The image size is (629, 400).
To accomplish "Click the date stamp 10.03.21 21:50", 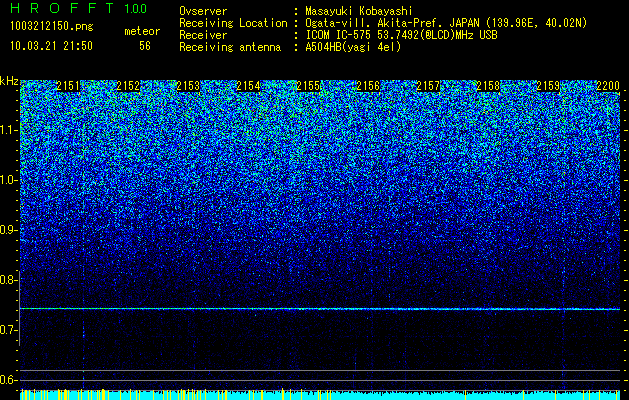I will (51, 46).
